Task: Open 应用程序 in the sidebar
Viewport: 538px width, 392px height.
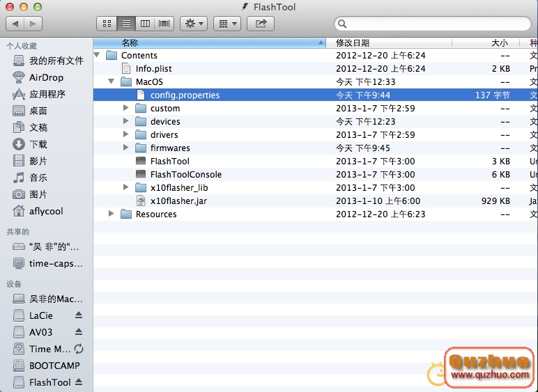Action: (39, 94)
